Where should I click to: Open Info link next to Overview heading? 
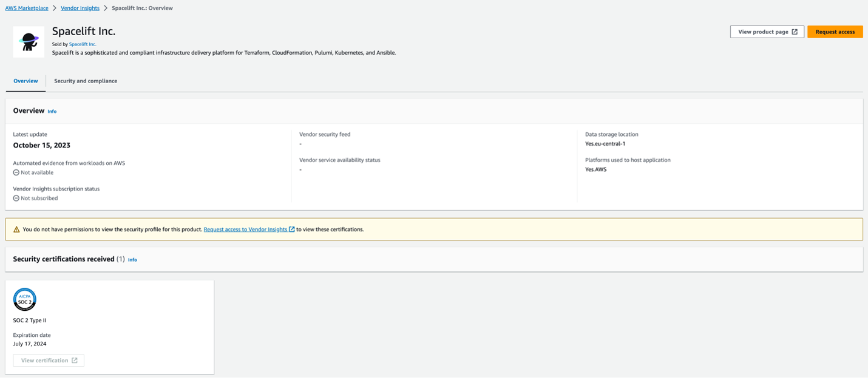52,112
